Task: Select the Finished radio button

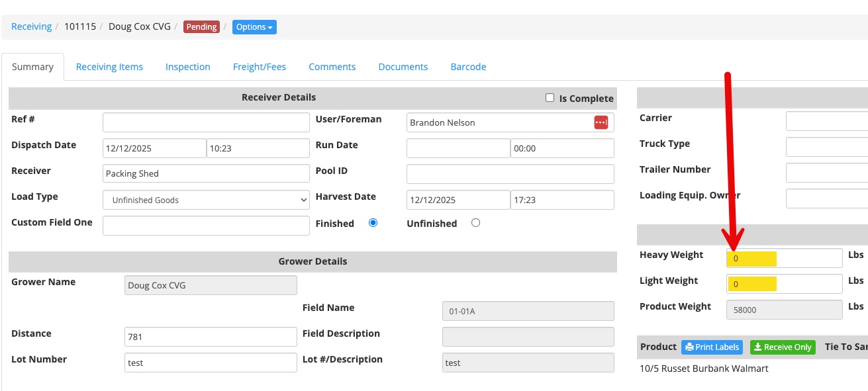Action: pos(373,223)
